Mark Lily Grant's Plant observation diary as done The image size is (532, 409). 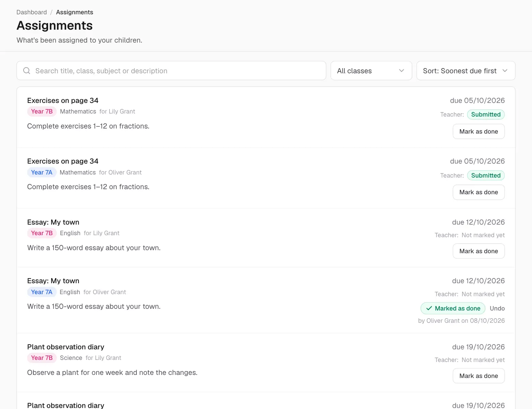pyautogui.click(x=478, y=376)
